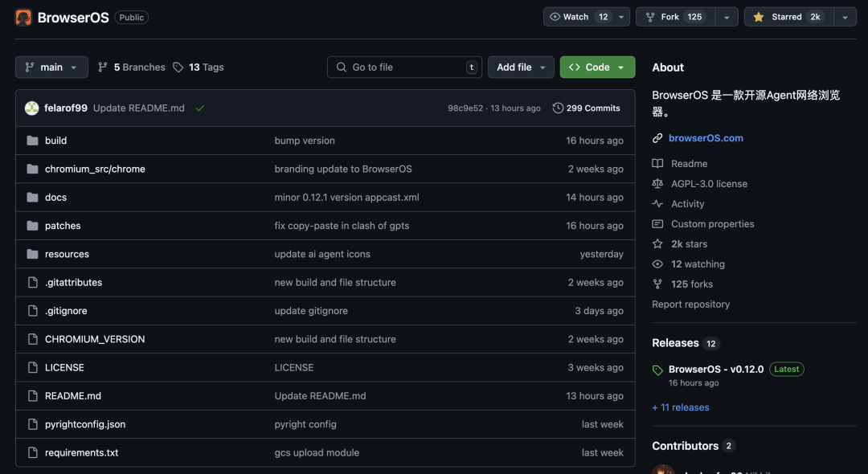Viewport: 868px width, 474px height.
Task: Click the felarof99 avatar icon
Action: click(x=31, y=108)
